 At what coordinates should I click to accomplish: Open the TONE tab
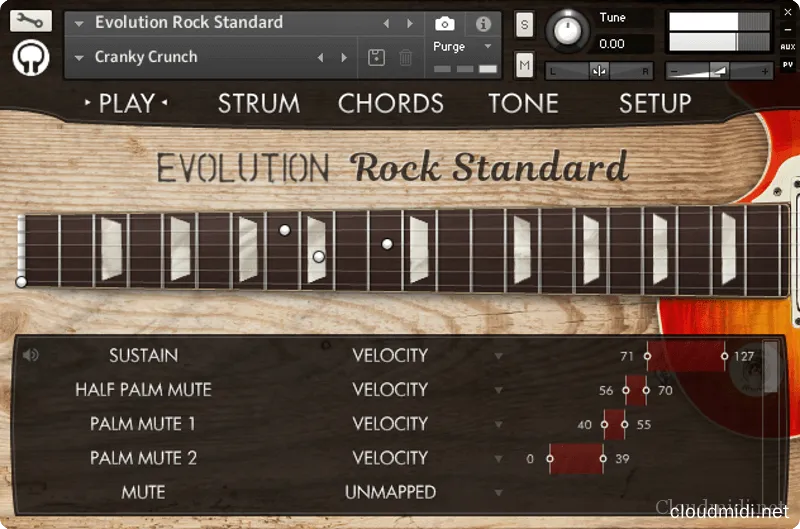coord(523,103)
